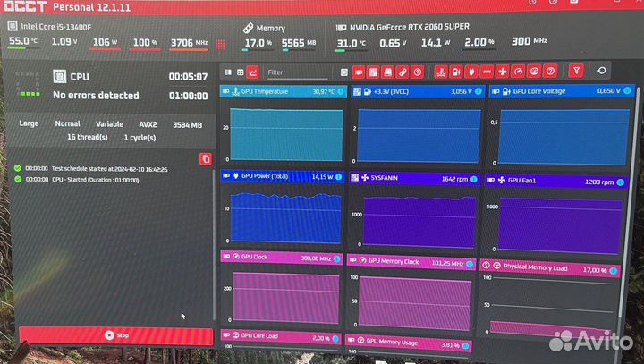Copy test log with red clipboard icon
Viewport: 644px width, 364px height.
click(x=206, y=158)
